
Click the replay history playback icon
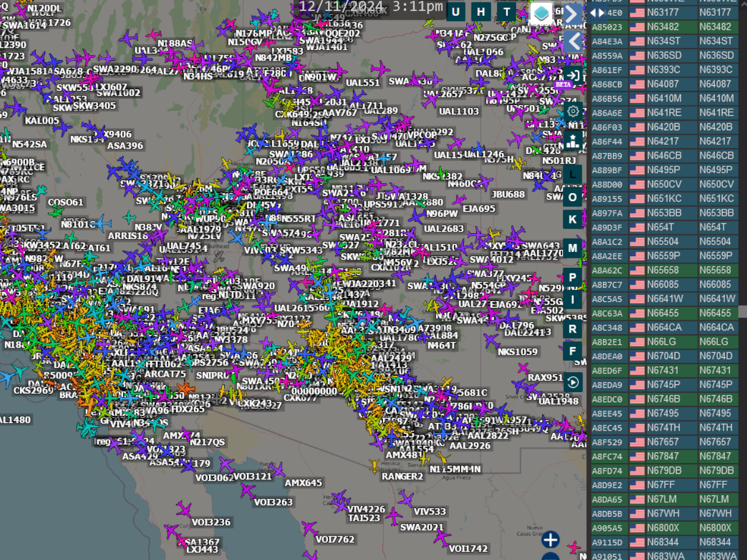coord(573,382)
